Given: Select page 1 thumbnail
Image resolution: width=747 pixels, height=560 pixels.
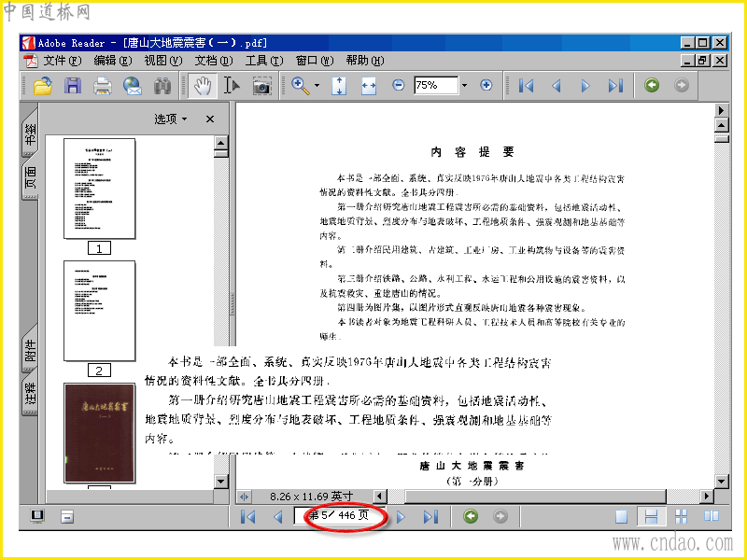Looking at the screenshot, I should point(100,189).
